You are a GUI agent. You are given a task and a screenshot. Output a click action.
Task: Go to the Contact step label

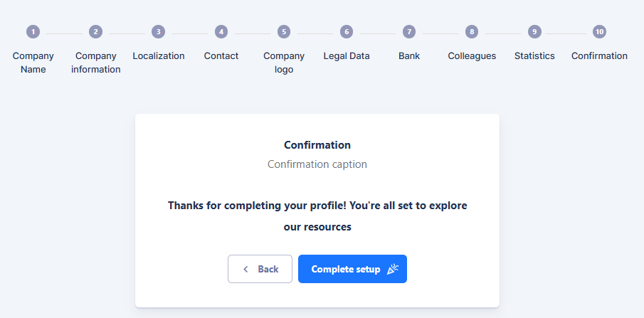click(221, 56)
